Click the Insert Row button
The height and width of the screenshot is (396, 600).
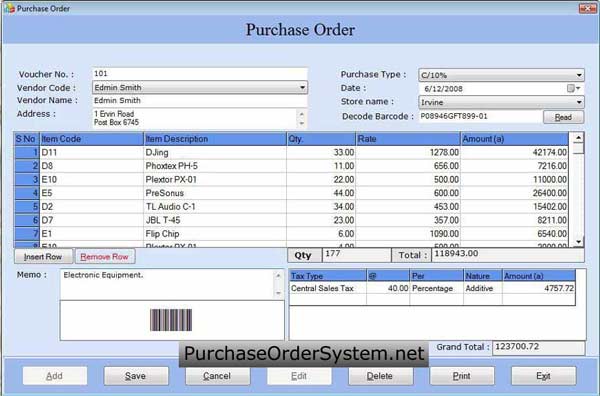tap(43, 257)
